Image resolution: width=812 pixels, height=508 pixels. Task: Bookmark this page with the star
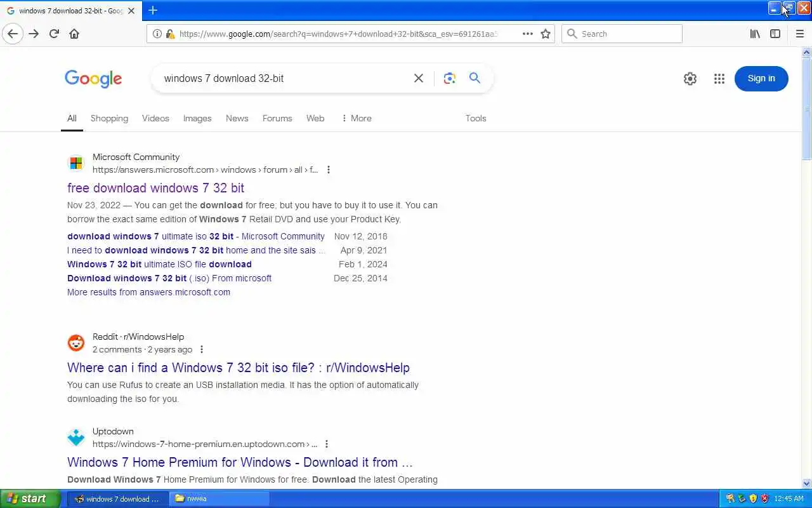(546, 34)
